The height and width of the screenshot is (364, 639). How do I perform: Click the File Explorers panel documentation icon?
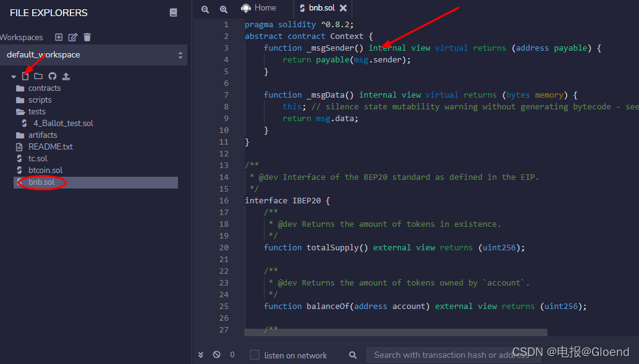click(173, 12)
